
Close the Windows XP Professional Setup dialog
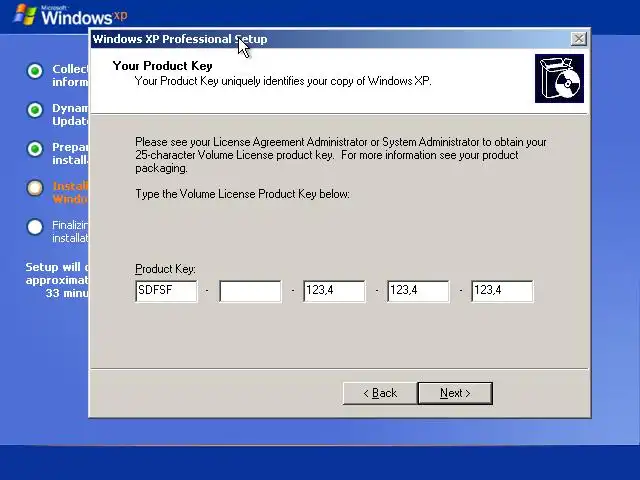click(578, 39)
